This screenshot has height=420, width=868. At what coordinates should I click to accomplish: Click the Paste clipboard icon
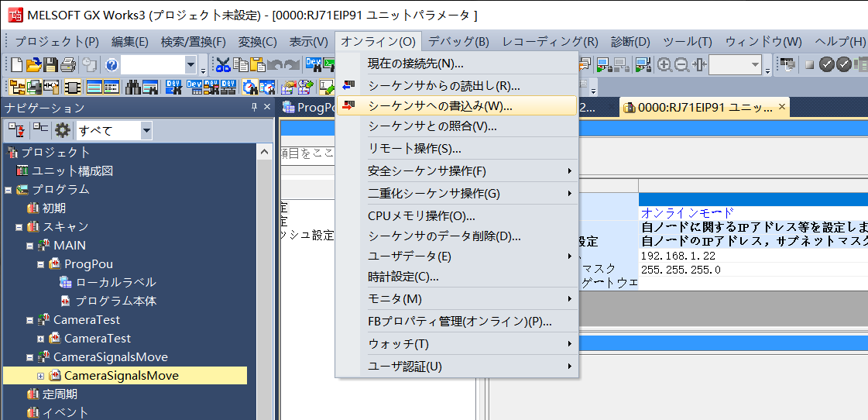[x=258, y=65]
